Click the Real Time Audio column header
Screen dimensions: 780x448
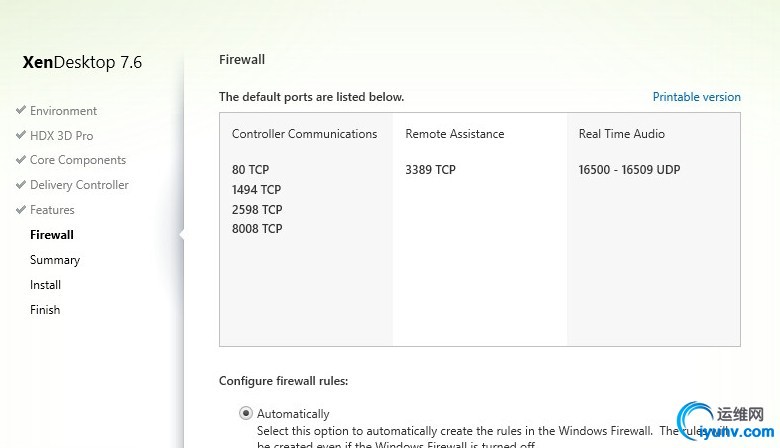tap(622, 134)
